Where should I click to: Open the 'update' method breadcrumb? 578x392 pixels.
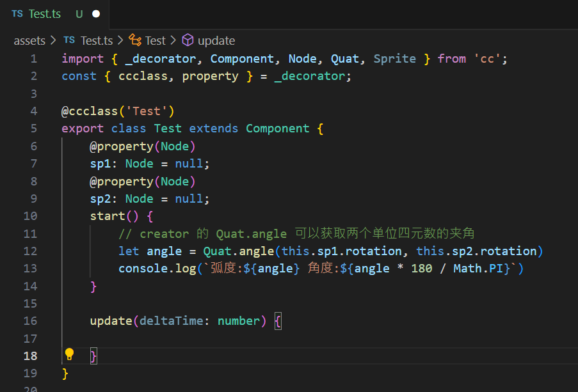click(x=216, y=40)
